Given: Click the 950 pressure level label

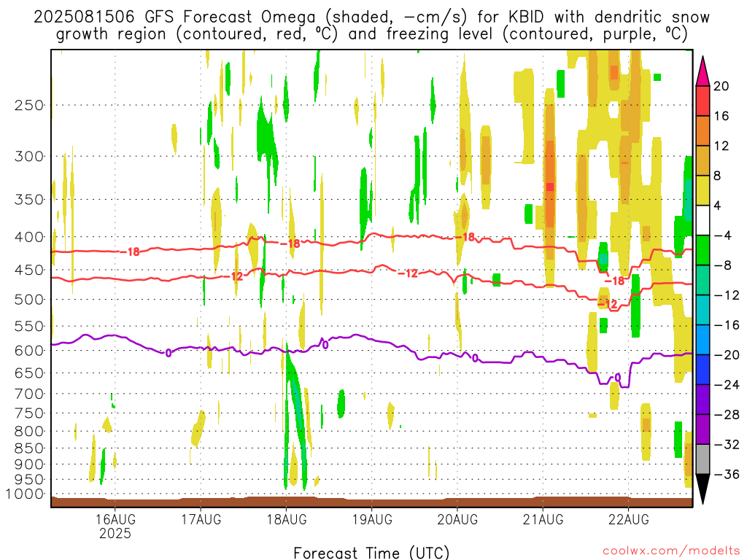Looking at the screenshot, I should tap(29, 480).
